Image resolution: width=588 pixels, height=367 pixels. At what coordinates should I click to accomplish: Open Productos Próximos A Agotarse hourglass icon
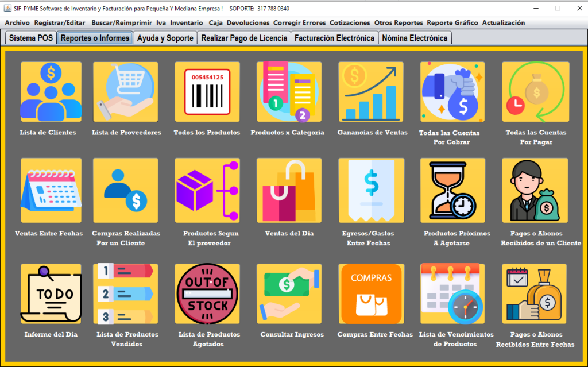452,190
